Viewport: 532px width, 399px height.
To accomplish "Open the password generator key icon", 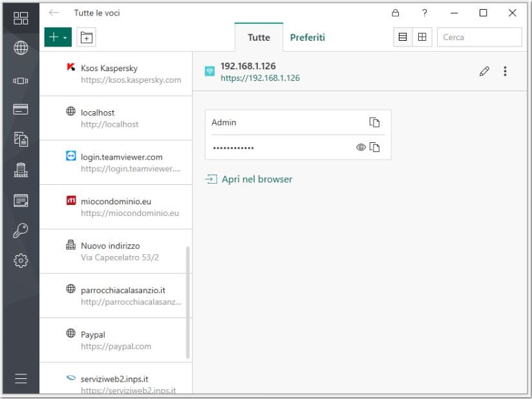I will [x=21, y=231].
